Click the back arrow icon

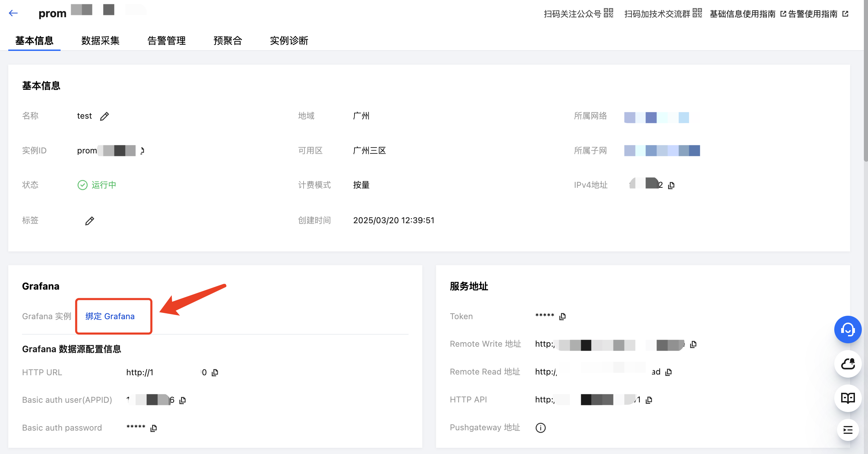(13, 13)
